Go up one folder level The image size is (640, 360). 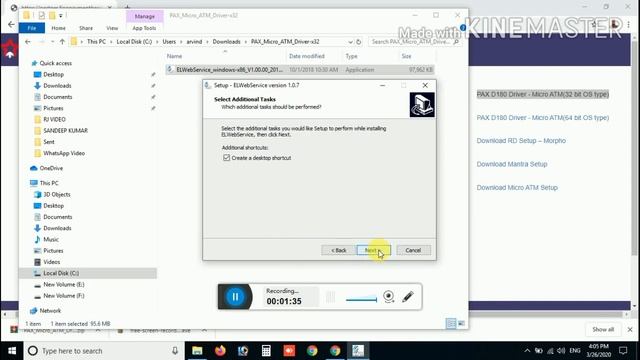pyautogui.click(x=62, y=42)
